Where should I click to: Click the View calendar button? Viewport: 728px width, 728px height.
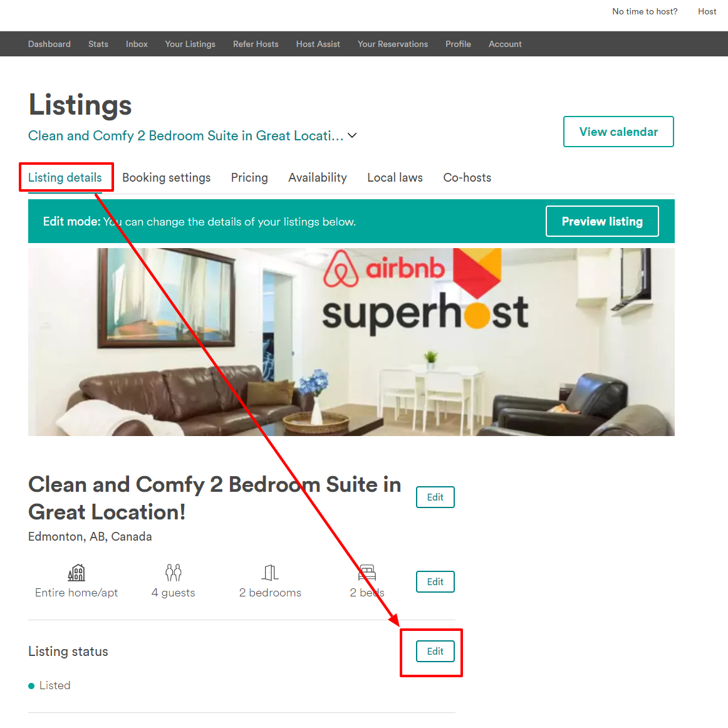pyautogui.click(x=618, y=132)
